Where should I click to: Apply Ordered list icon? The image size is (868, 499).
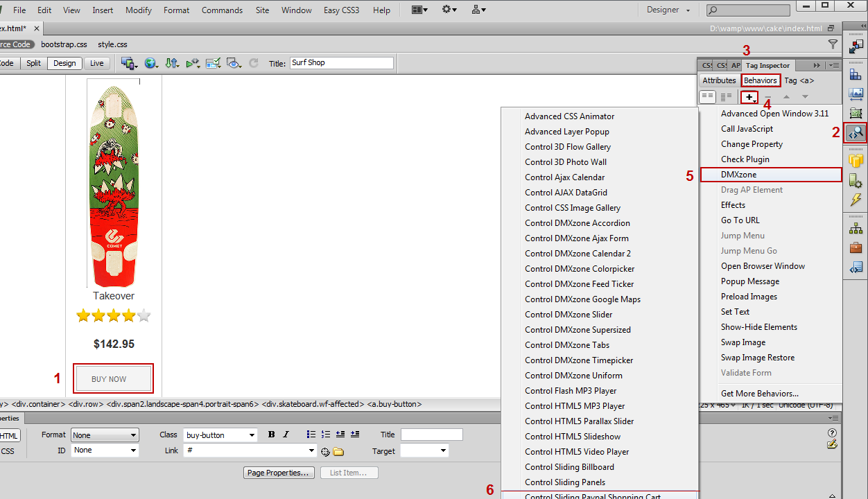326,435
